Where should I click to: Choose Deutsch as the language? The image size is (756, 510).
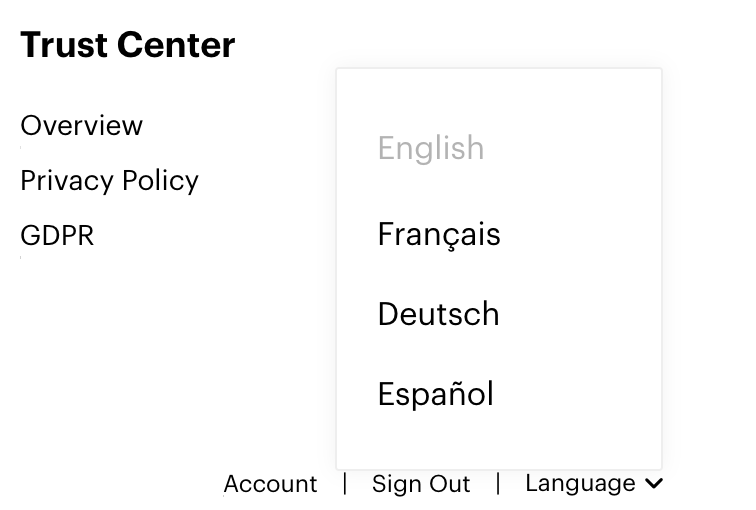438,314
